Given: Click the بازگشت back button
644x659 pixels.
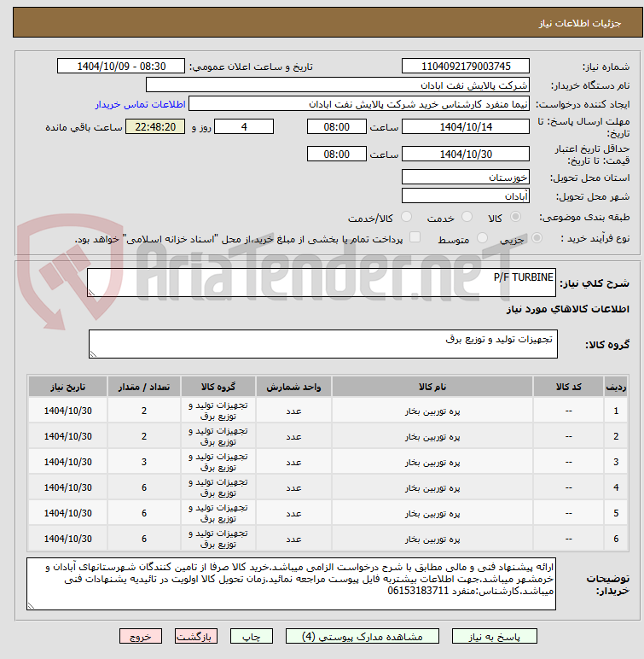Looking at the screenshot, I should tap(196, 637).
